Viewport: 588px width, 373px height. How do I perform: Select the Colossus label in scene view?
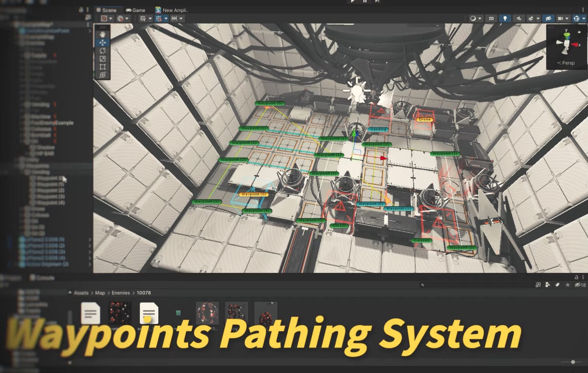point(421,240)
